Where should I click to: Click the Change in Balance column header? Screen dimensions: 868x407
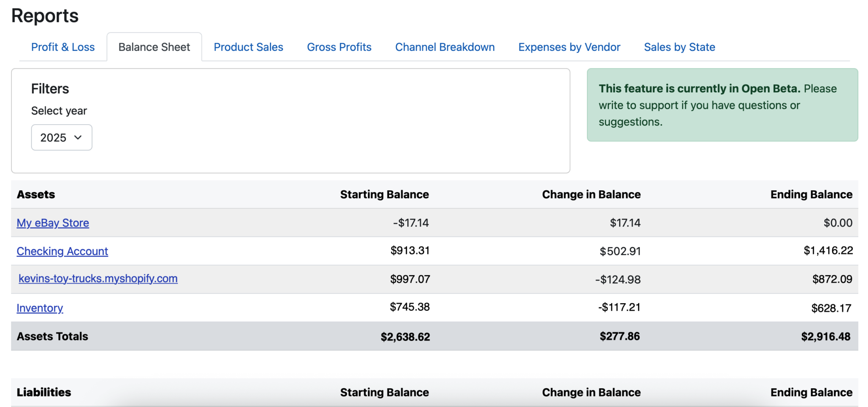point(591,194)
